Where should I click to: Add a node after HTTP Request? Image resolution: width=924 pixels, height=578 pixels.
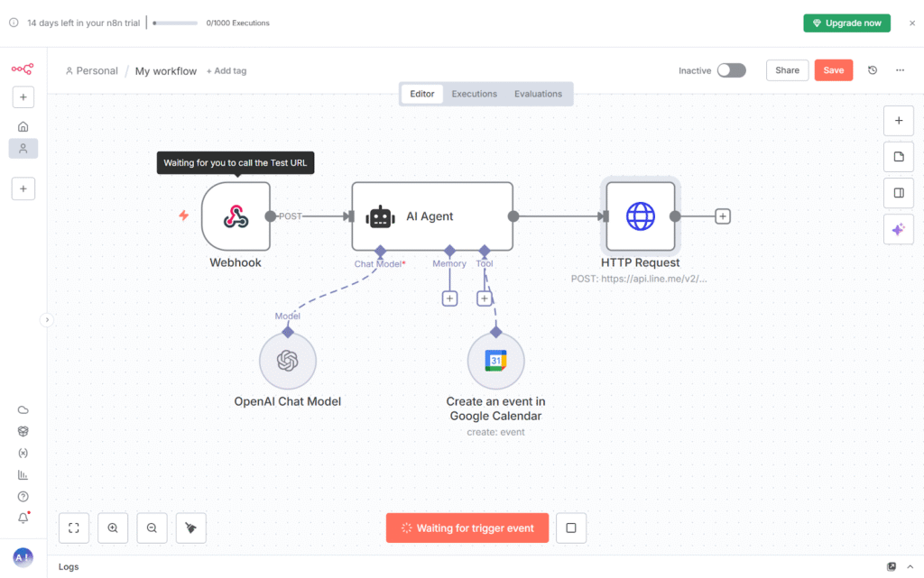[x=723, y=216]
